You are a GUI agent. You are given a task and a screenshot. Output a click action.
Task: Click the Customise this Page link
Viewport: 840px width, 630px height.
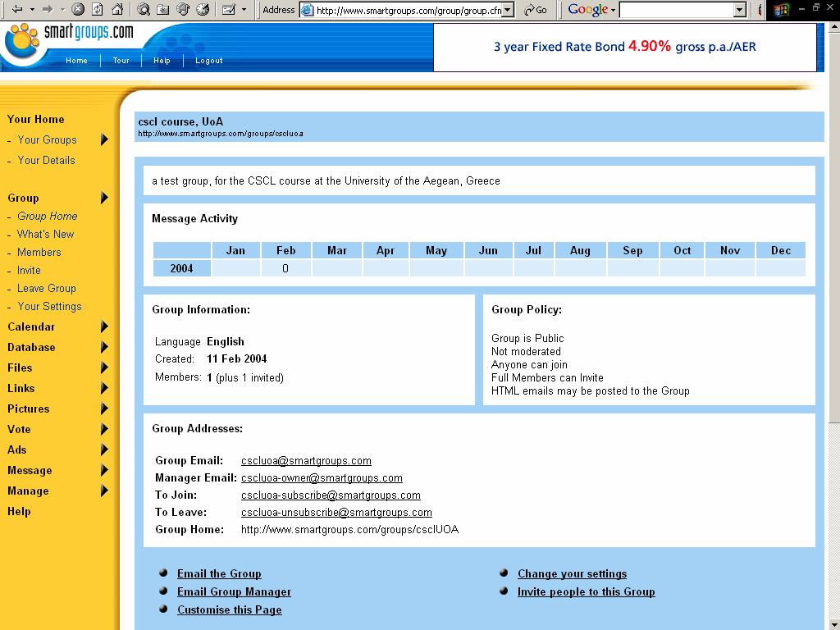[230, 610]
